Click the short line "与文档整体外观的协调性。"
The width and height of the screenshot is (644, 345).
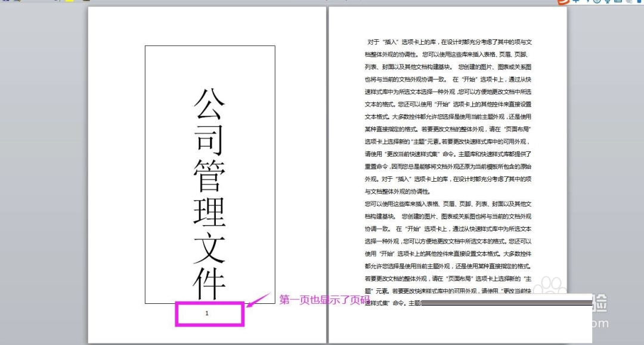click(398, 191)
